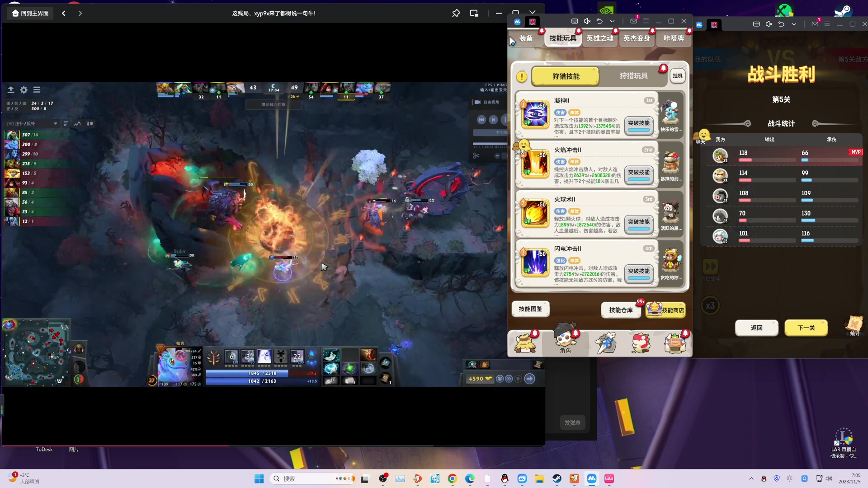The image size is (868, 488).
Task: Toggle mute in right emulator title bar
Action: [x=769, y=24]
